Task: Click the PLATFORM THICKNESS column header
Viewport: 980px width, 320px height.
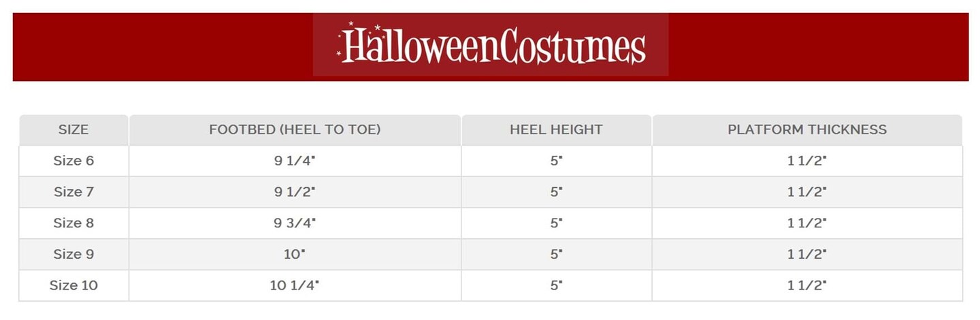Action: [x=807, y=129]
